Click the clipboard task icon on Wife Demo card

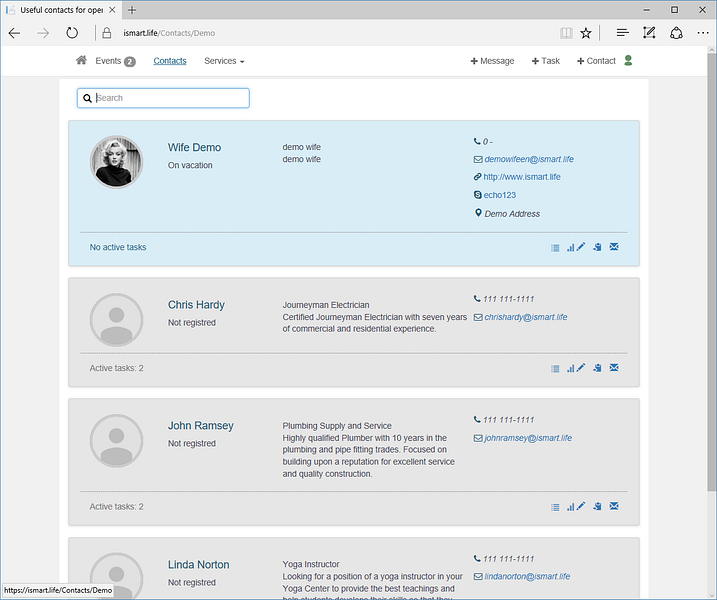click(x=597, y=247)
